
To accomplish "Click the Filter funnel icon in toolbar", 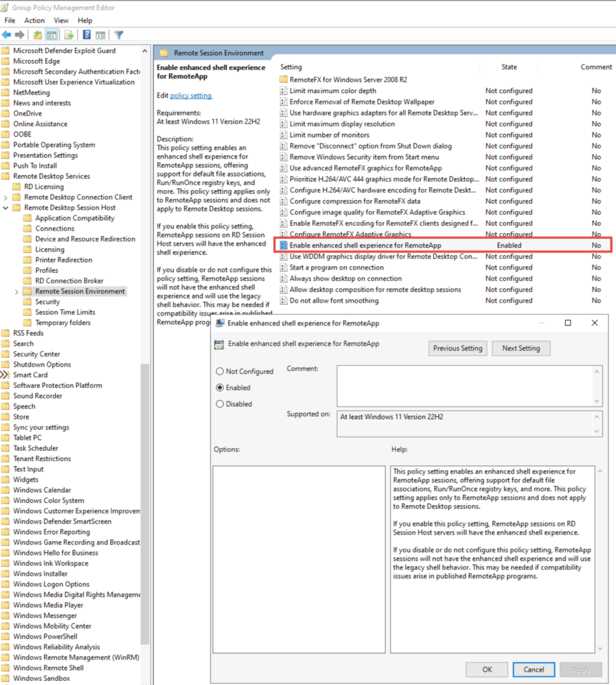I will pyautogui.click(x=118, y=35).
